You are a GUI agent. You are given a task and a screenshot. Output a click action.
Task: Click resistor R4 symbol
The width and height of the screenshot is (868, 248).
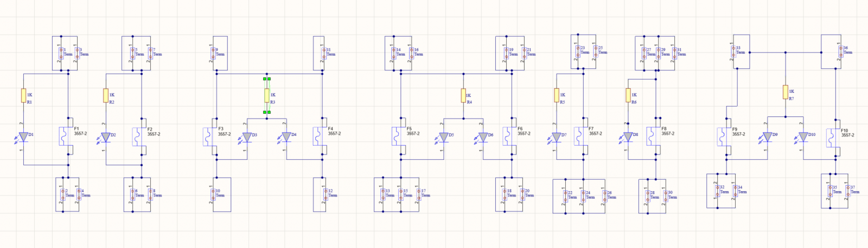[463, 96]
